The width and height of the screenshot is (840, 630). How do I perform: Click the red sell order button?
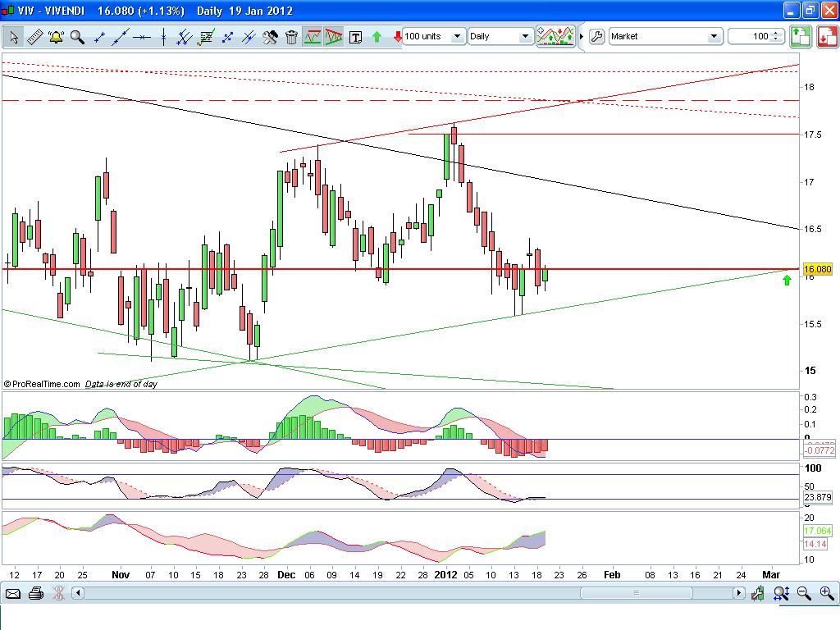(x=828, y=37)
